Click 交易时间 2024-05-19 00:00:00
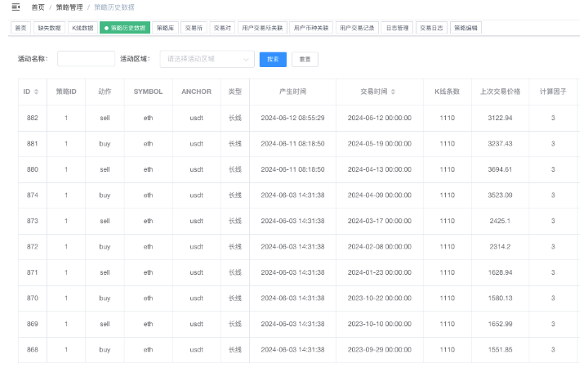This screenshot has height=368, width=588. click(x=380, y=144)
